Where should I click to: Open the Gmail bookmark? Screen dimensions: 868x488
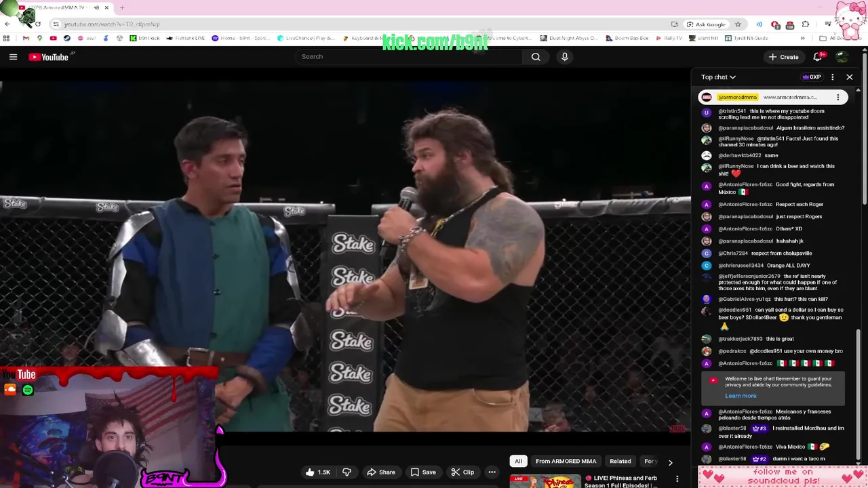pos(26,38)
